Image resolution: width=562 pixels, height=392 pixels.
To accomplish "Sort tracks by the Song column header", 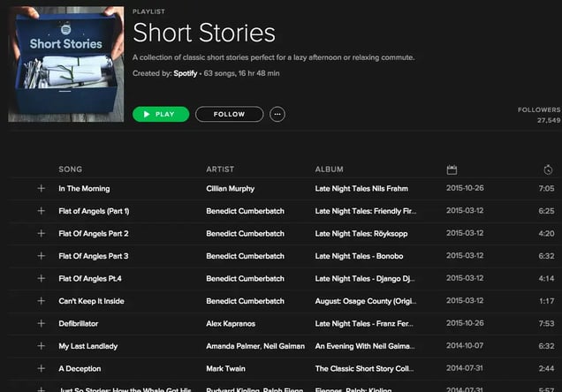I will point(71,170).
